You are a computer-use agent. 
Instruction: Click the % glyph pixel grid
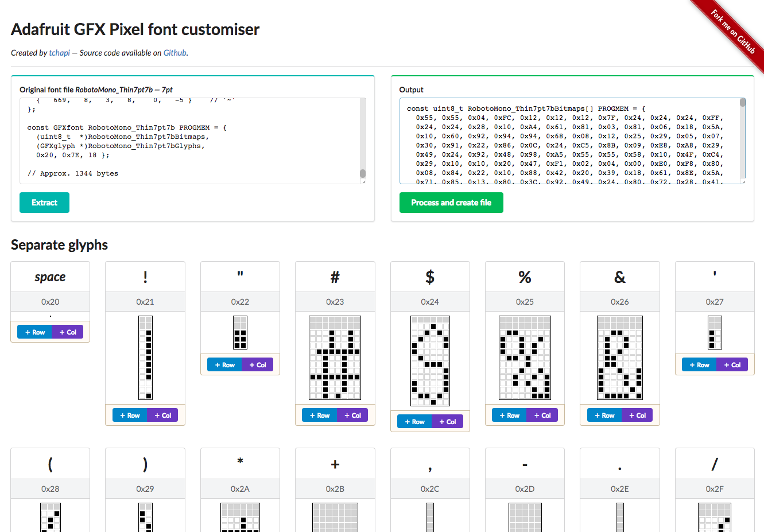tap(525, 358)
